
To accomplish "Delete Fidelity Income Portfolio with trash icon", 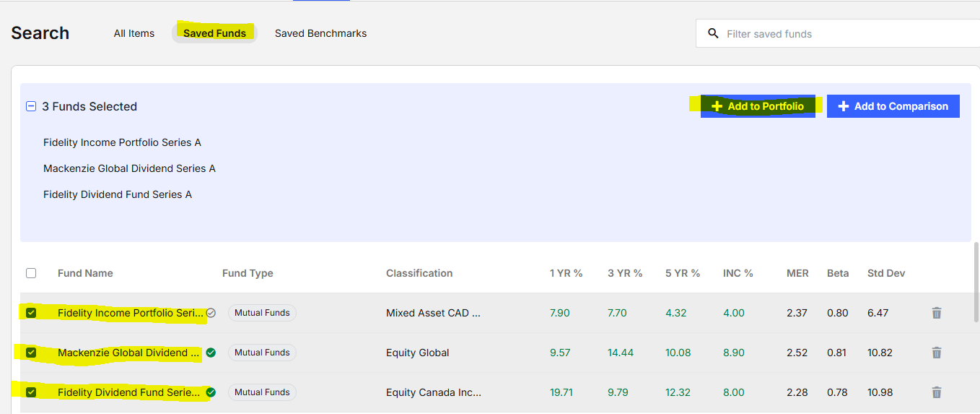I will (x=937, y=313).
